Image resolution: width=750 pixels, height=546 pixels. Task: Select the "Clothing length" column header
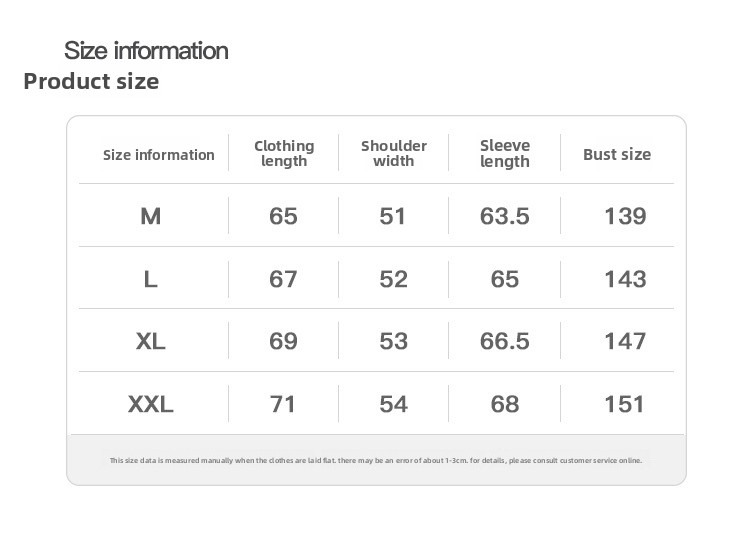(x=284, y=153)
